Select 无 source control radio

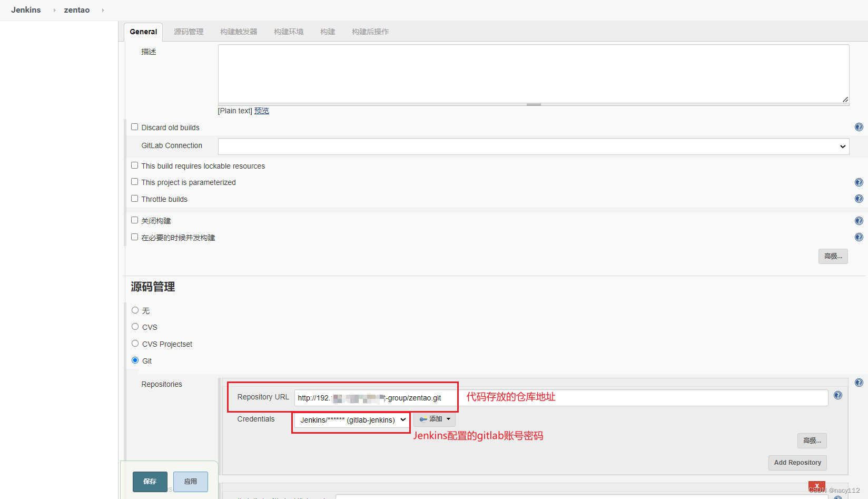[135, 310]
